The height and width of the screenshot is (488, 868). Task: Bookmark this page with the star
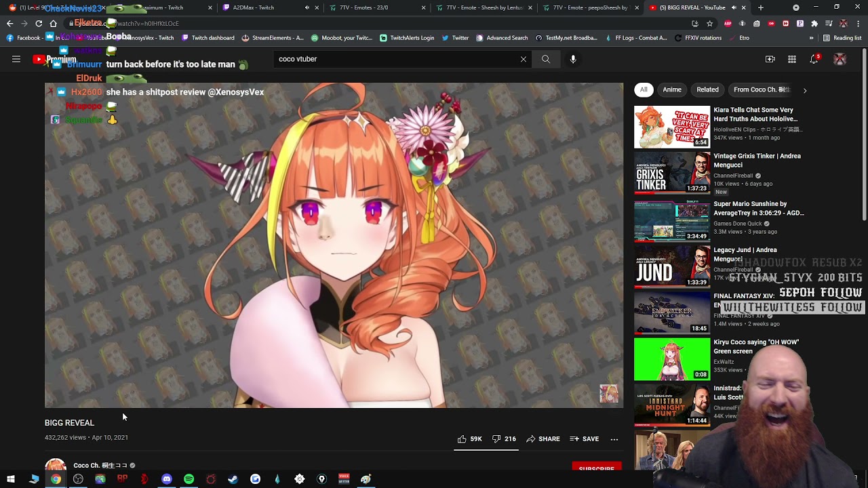tap(710, 23)
